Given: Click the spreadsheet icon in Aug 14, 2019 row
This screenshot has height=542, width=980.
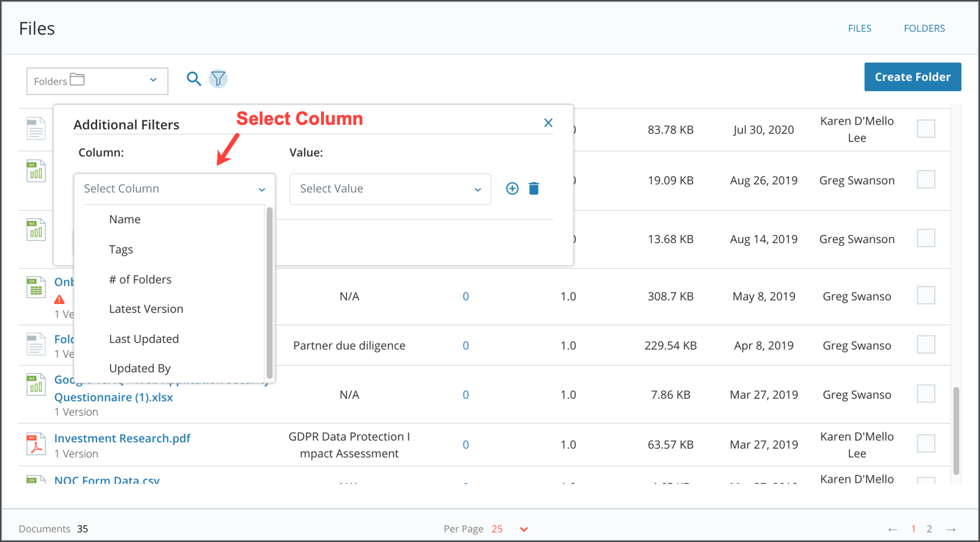Looking at the screenshot, I should point(36,229).
